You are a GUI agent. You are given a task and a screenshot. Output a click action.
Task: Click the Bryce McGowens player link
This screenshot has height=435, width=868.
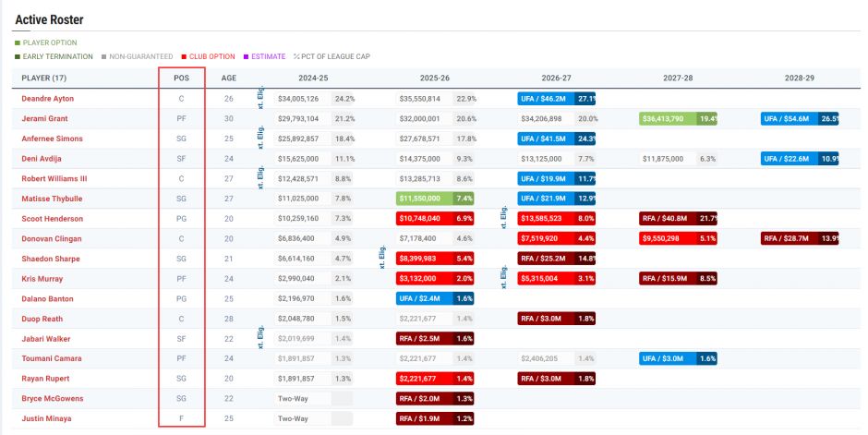53,398
